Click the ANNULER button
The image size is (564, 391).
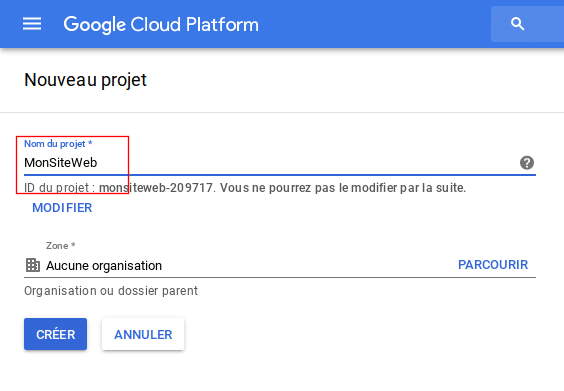[143, 334]
